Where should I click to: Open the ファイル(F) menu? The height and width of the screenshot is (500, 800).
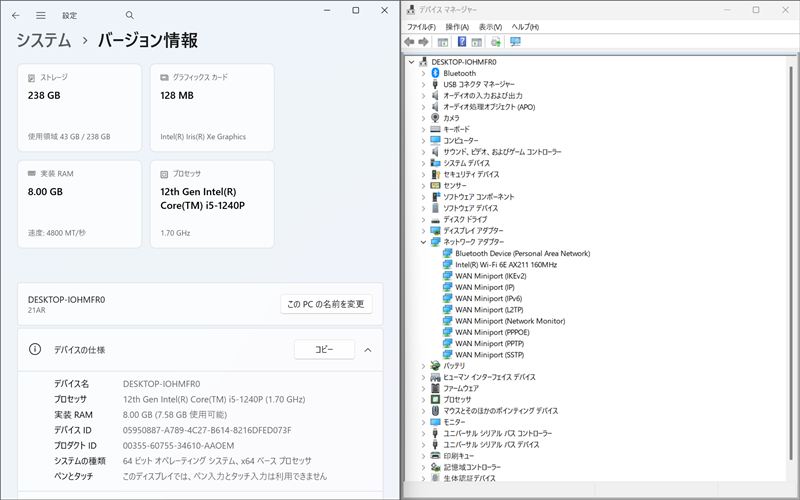coord(421,26)
